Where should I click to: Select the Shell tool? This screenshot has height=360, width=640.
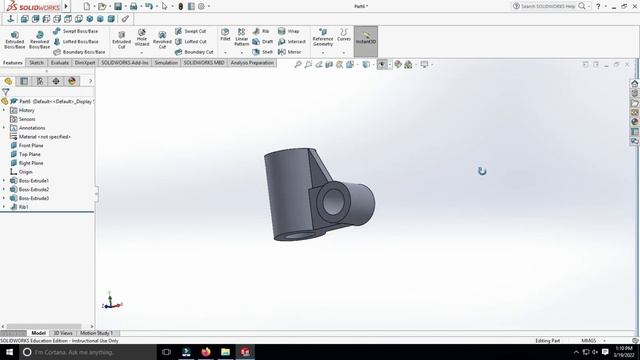click(x=262, y=52)
